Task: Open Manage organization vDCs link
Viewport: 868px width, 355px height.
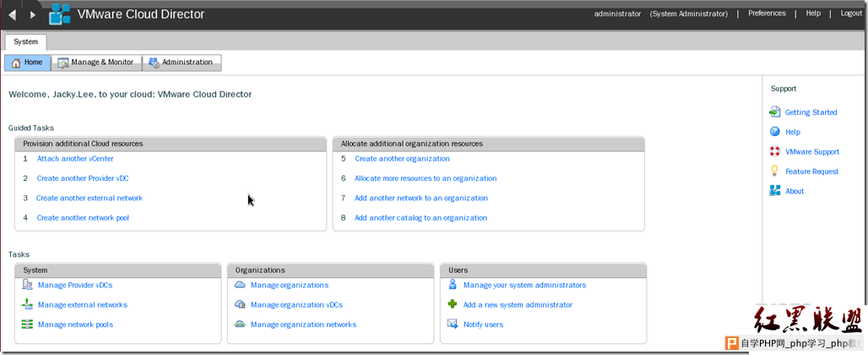Action: 296,304
